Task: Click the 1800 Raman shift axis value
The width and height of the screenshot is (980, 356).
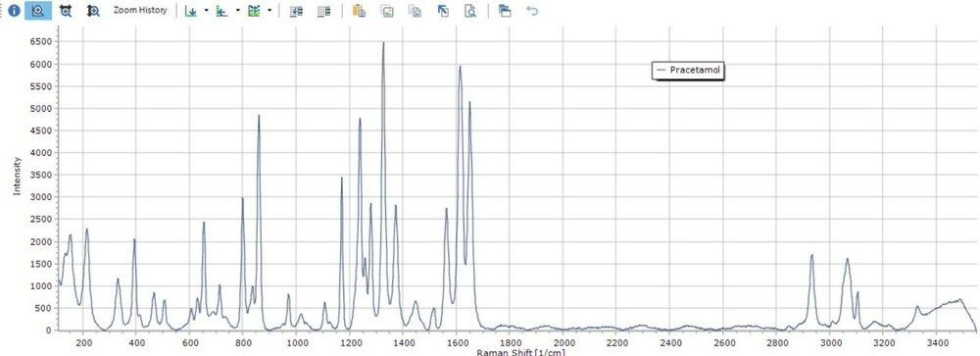Action: tap(510, 342)
